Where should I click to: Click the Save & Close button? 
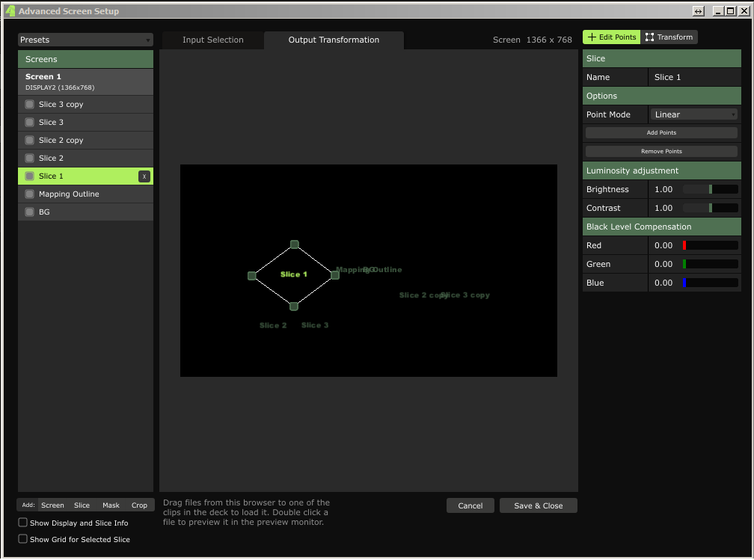tap(538, 505)
